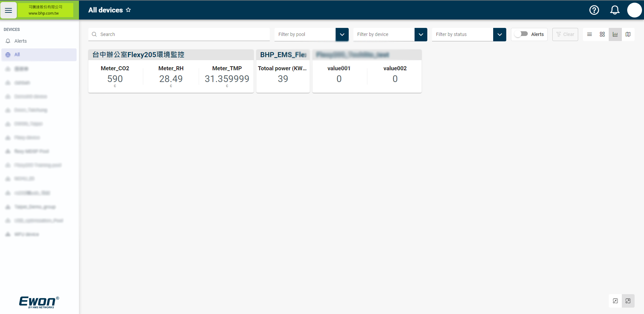Select All in the Devices sidebar
This screenshot has height=314, width=644.
pyautogui.click(x=39, y=54)
